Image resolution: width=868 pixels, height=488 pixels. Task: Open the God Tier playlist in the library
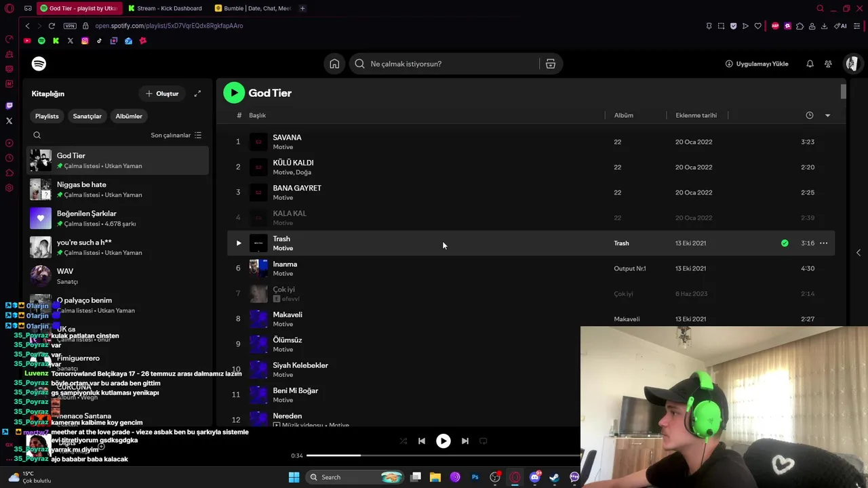pyautogui.click(x=118, y=161)
